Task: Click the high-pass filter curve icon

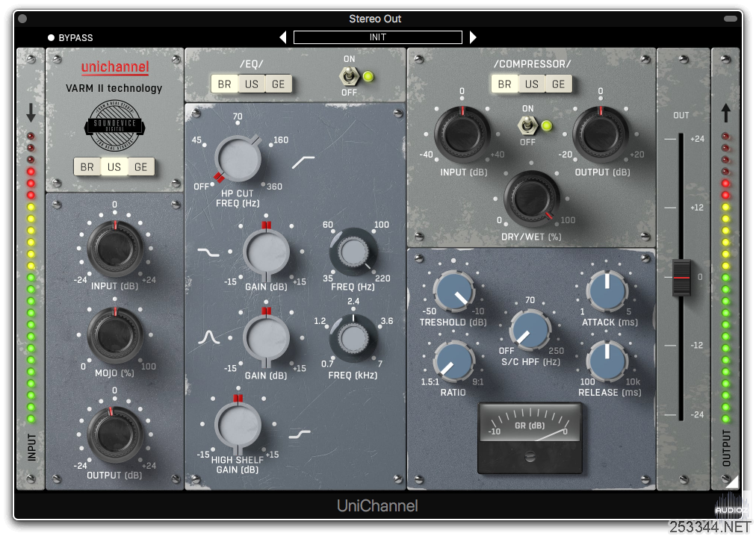Action: [303, 163]
